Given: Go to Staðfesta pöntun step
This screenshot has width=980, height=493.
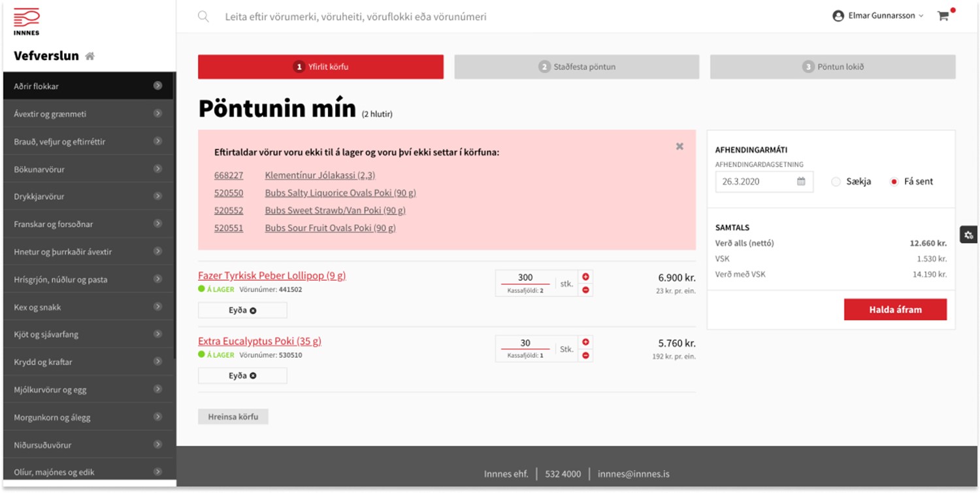Looking at the screenshot, I should (577, 67).
